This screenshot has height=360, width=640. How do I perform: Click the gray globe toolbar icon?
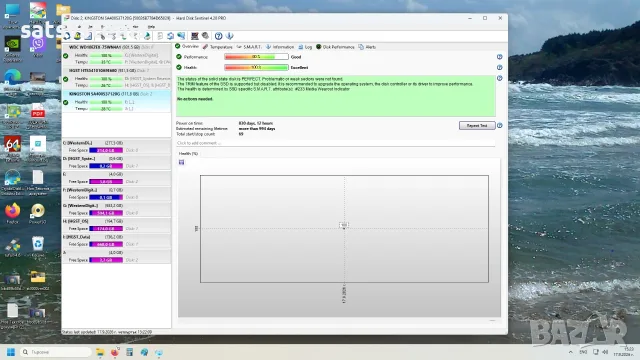point(205,36)
